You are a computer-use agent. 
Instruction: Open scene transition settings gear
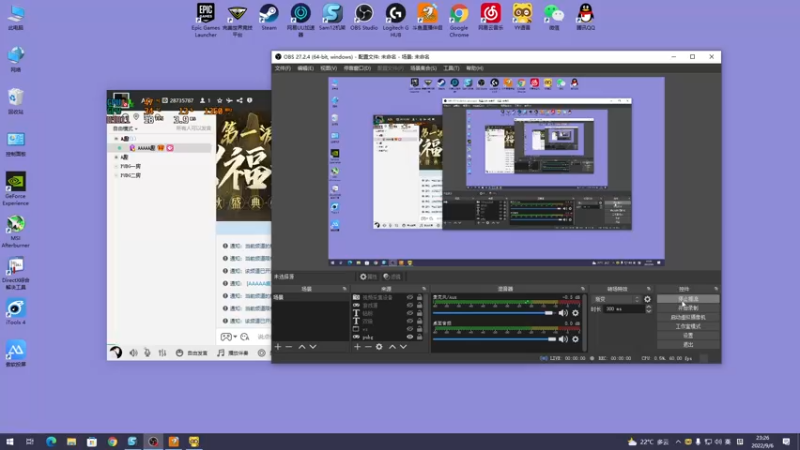click(647, 299)
